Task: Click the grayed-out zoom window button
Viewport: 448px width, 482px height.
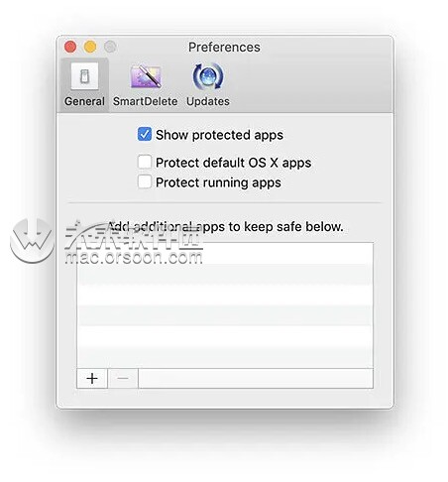Action: 110,47
